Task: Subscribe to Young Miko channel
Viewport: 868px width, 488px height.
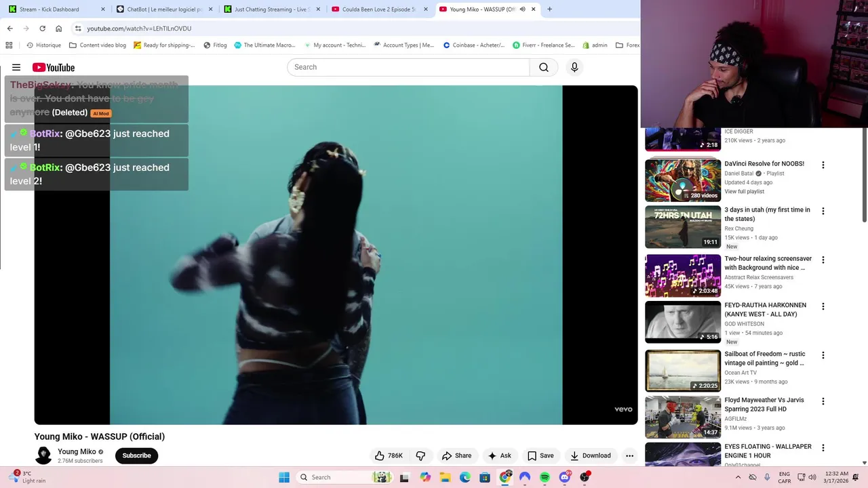Action: (x=136, y=455)
